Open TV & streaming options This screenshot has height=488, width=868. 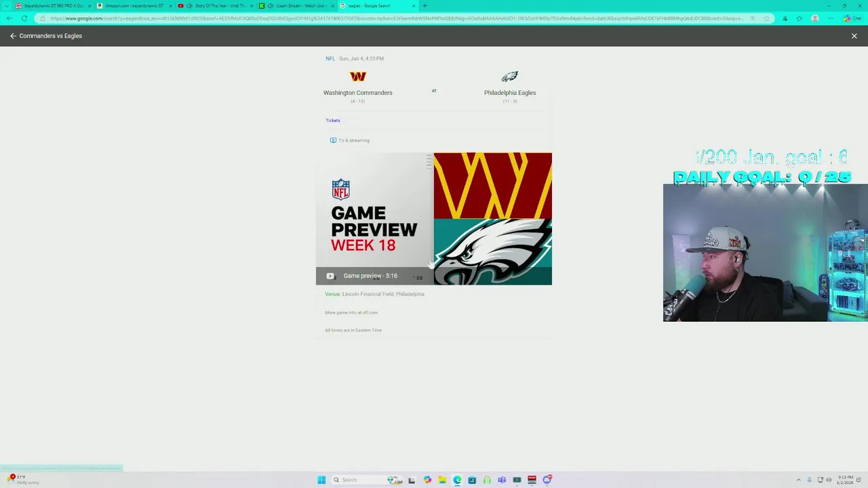click(350, 140)
